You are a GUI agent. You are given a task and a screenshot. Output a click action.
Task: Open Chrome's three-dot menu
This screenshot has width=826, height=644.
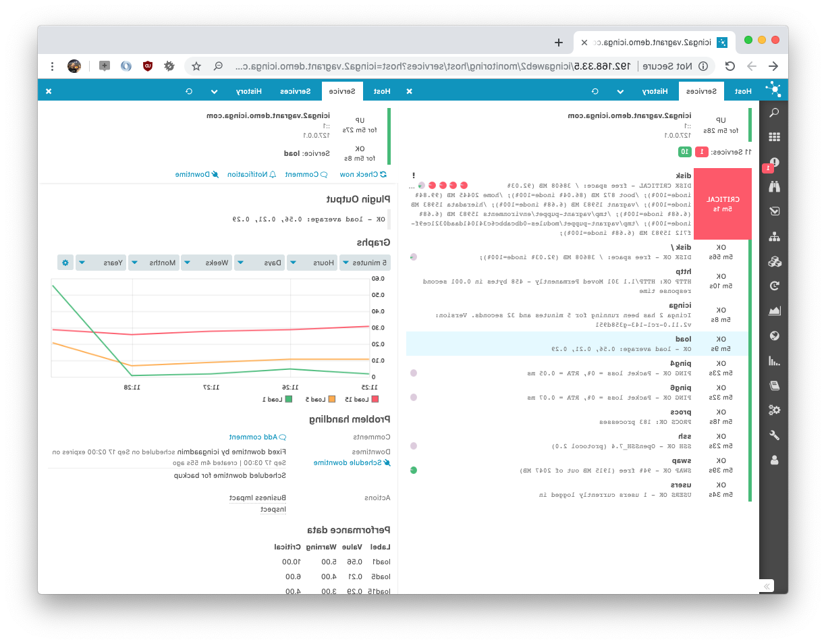53,66
